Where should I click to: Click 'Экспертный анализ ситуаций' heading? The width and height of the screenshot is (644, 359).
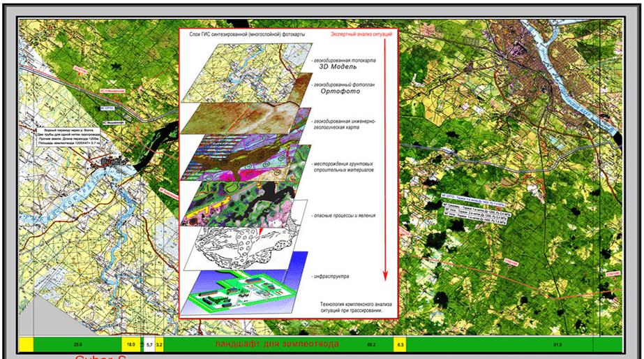361,34
